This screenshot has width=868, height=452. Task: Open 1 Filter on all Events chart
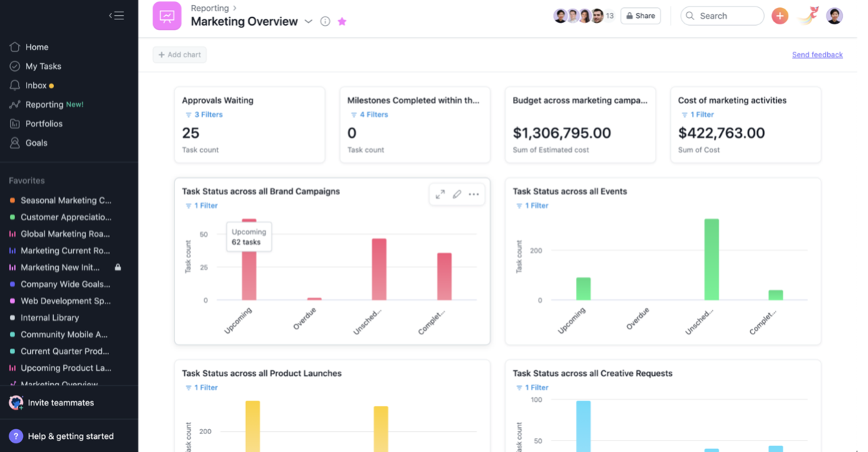coord(532,206)
